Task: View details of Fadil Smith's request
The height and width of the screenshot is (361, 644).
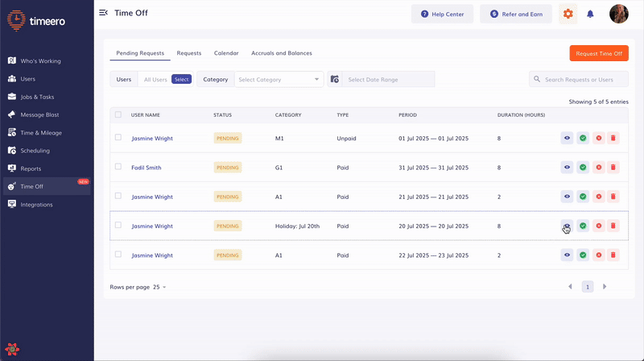Action: pos(568,168)
